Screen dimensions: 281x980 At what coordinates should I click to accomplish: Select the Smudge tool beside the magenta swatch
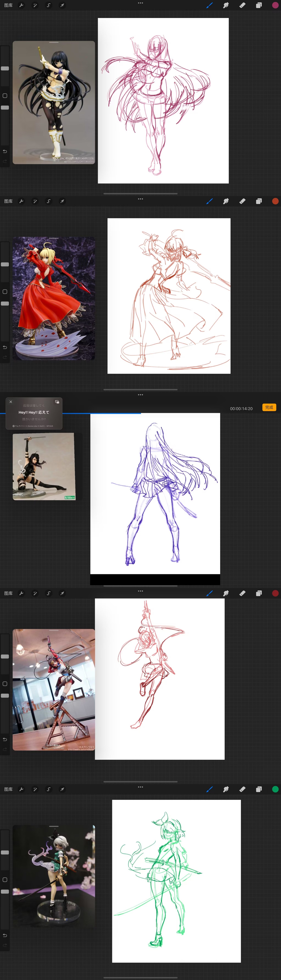click(x=226, y=5)
